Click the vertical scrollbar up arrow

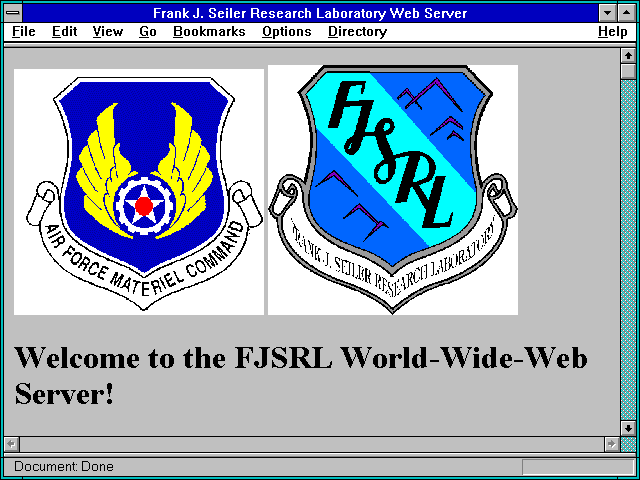pyautogui.click(x=628, y=56)
